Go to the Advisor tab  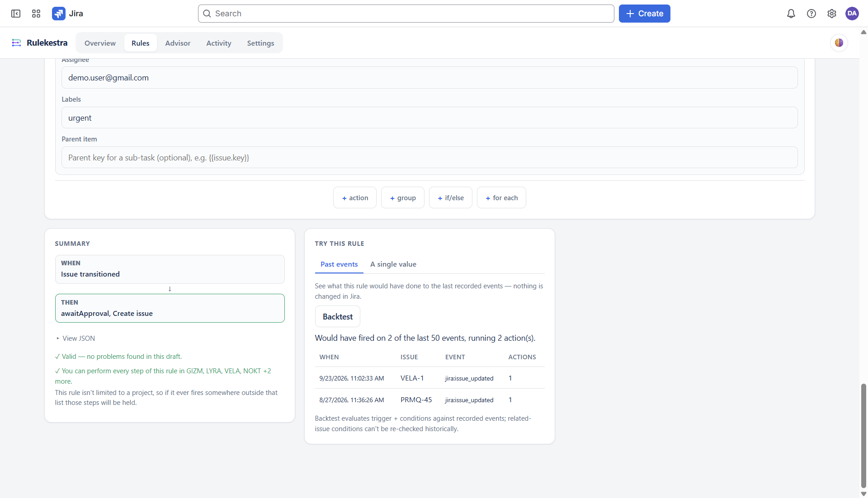[x=178, y=43]
